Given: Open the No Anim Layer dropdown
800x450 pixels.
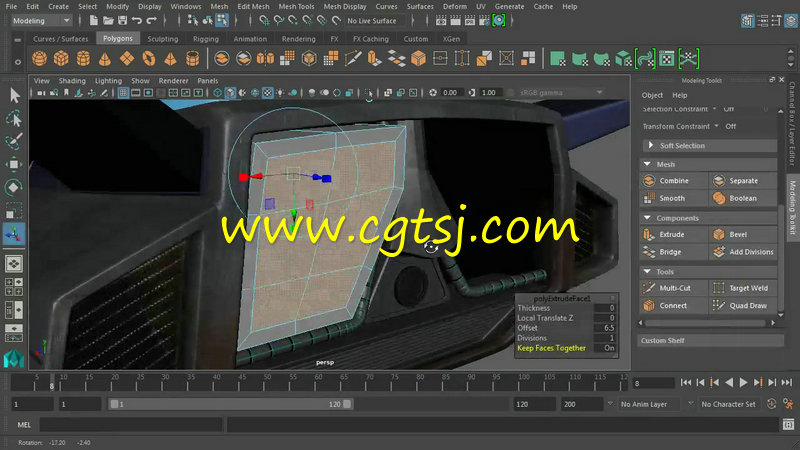Looking at the screenshot, I should coord(651,404).
